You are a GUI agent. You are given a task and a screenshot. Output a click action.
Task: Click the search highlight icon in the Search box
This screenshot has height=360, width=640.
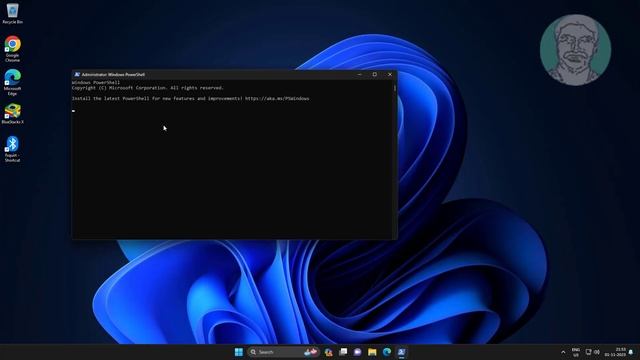tap(311, 352)
